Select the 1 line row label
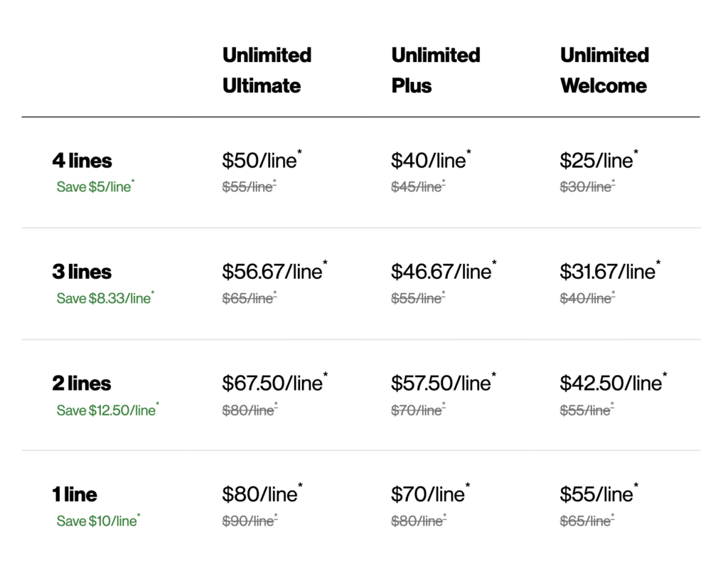 point(75,494)
